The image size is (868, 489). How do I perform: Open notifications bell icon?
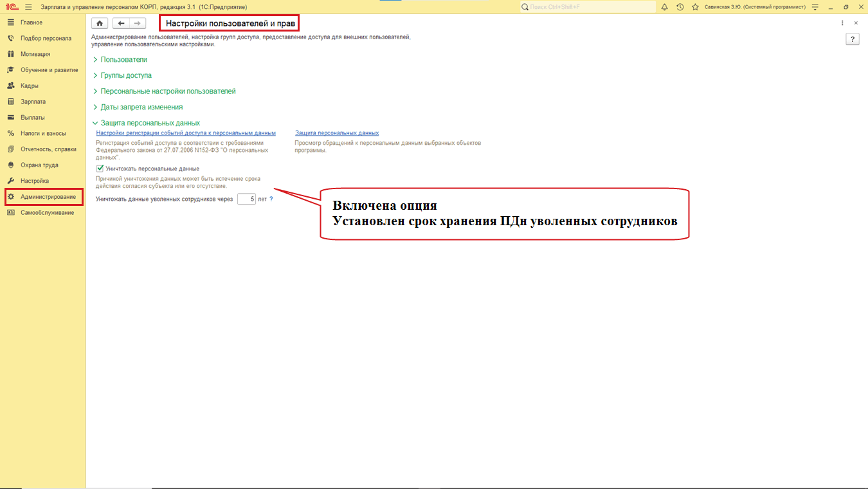pos(664,7)
